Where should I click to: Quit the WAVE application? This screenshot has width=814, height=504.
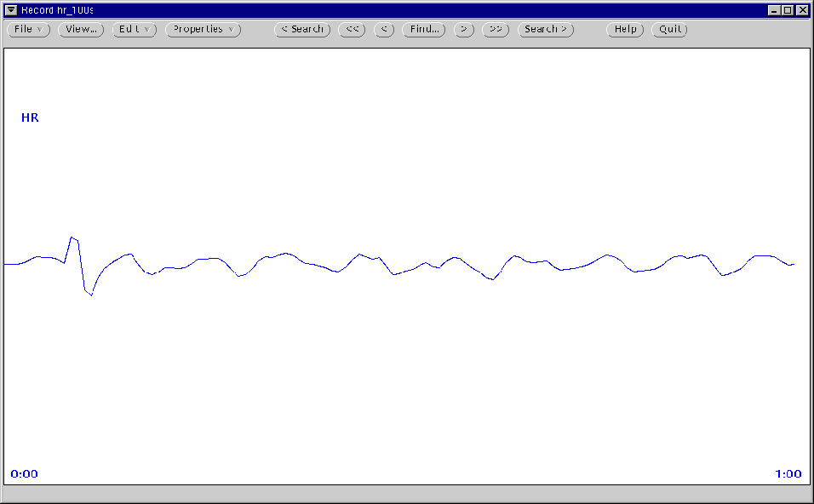pyautogui.click(x=669, y=29)
